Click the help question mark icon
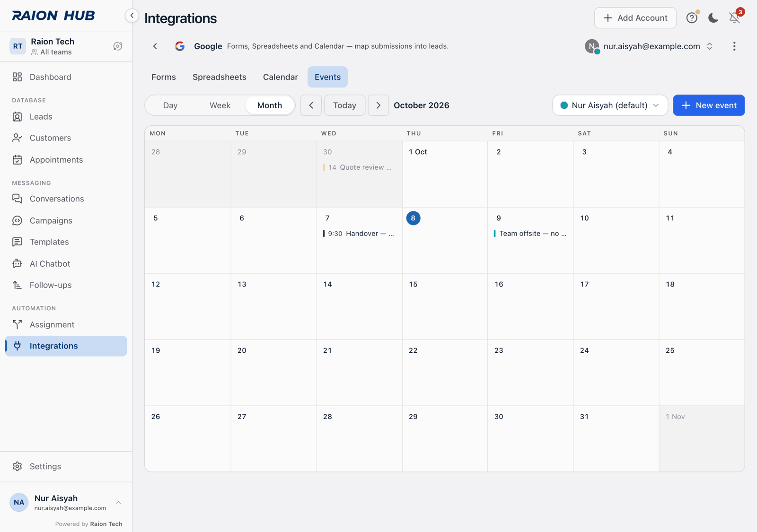Viewport: 757px width, 532px height. point(692,18)
